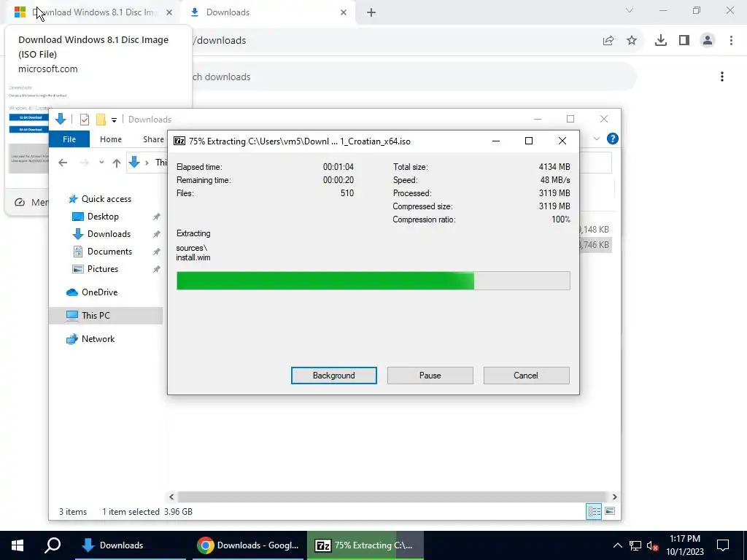Open a new Chrome tab
This screenshot has height=560, width=747.
[x=371, y=12]
